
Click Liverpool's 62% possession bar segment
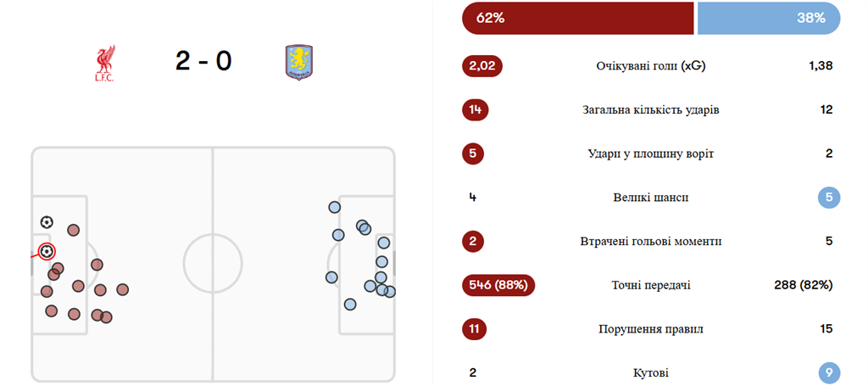pos(577,18)
